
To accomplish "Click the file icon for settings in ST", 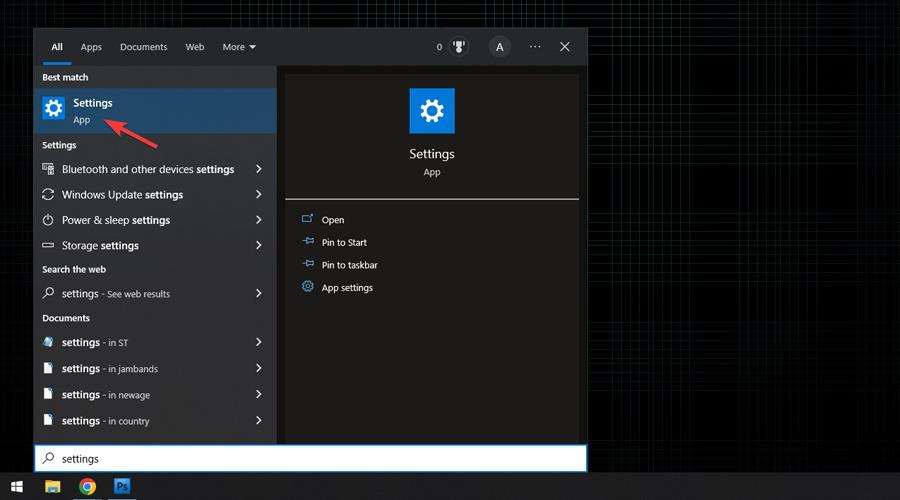I will pyautogui.click(x=48, y=342).
